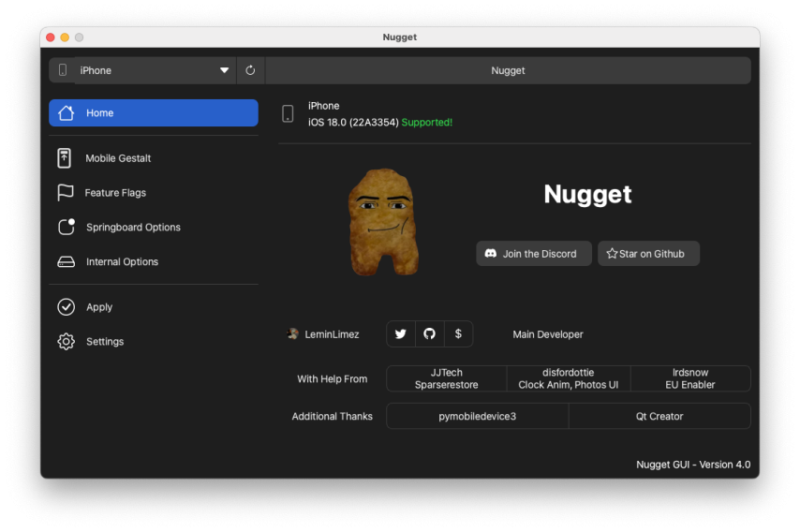Screen dimensions: 800x532
Task: Minimize window with the yellow button
Action: click(x=65, y=37)
